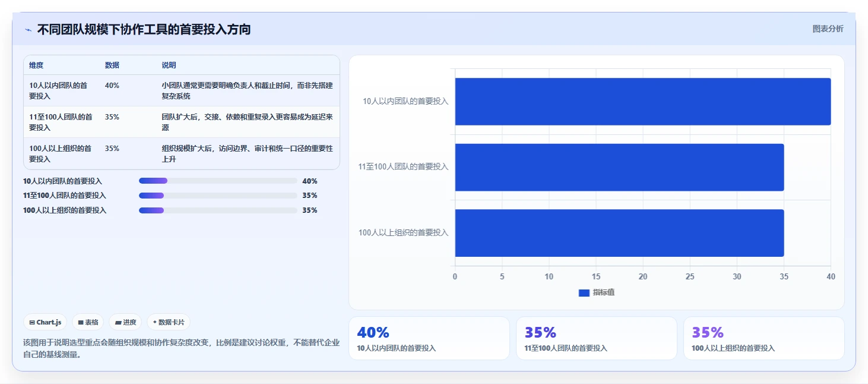
Task: Click the 40% value beside first progress bar
Action: click(x=310, y=181)
